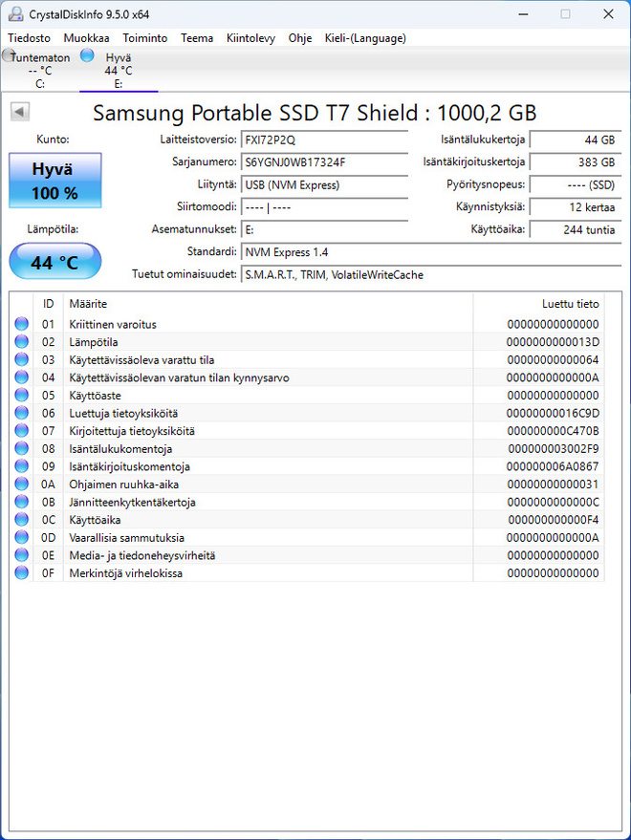This screenshot has height=840, width=631.
Task: Click the status orb for Ohjaimen ruuhka-aika
Action: [x=21, y=484]
